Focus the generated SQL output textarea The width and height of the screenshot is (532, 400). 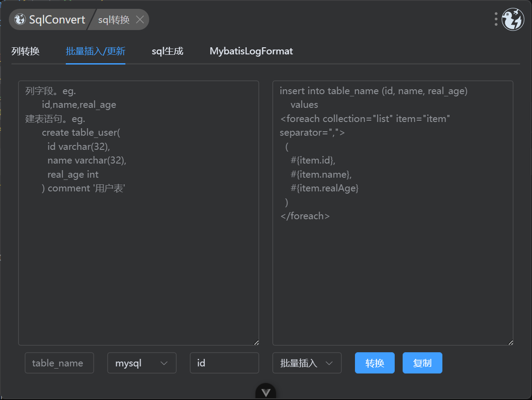[393, 213]
